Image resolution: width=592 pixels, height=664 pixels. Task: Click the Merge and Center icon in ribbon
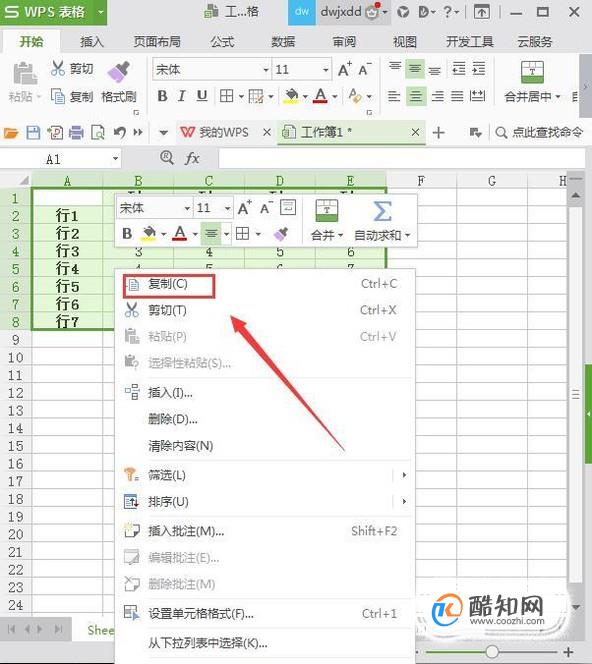pyautogui.click(x=532, y=72)
